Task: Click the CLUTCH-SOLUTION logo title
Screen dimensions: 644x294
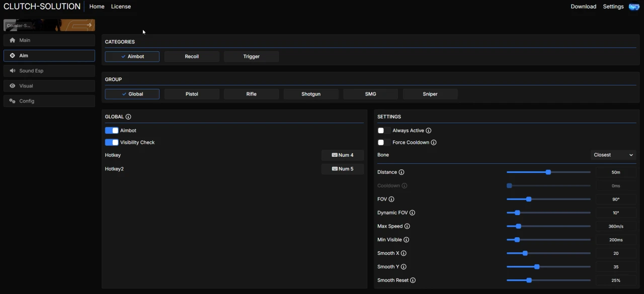Action: point(42,7)
